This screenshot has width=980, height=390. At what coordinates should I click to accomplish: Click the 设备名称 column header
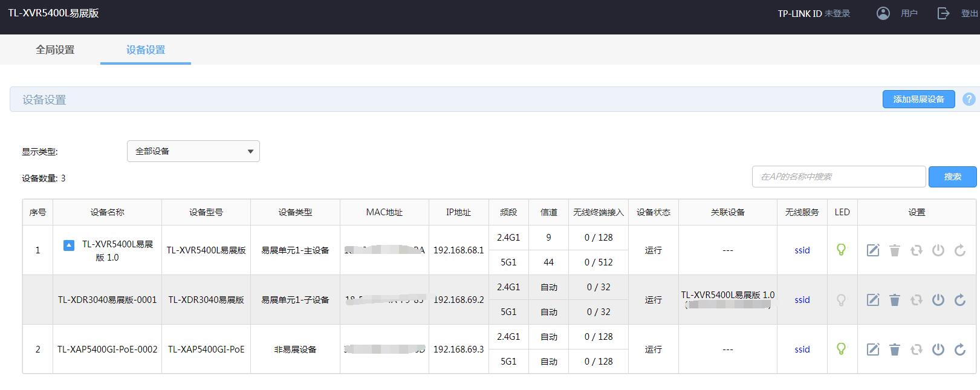[107, 212]
